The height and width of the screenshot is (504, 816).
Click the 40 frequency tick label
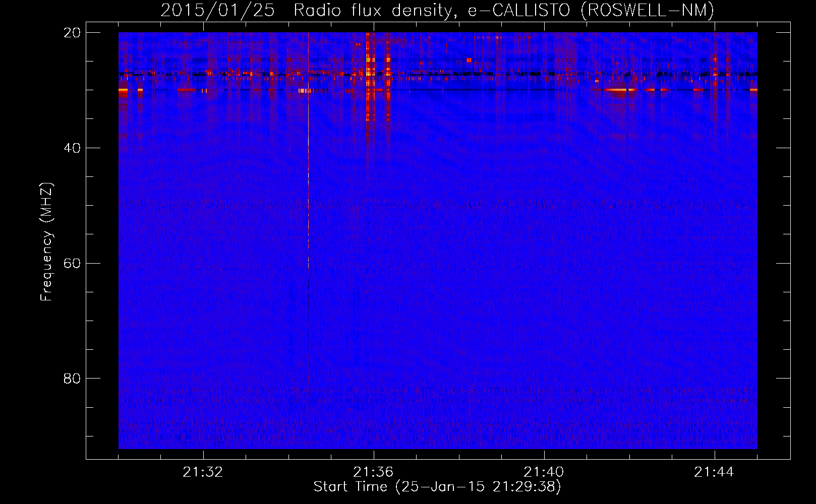[72, 148]
